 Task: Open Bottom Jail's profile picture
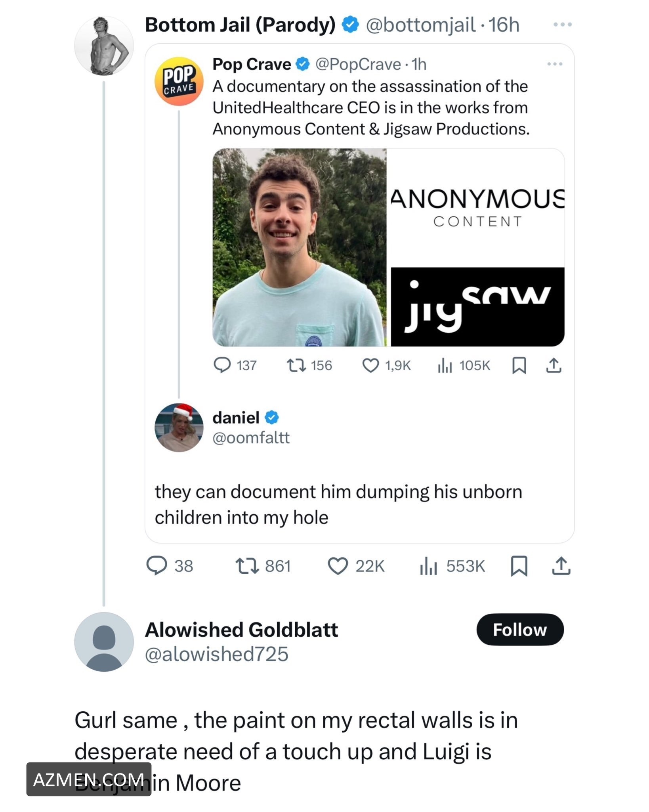click(104, 46)
